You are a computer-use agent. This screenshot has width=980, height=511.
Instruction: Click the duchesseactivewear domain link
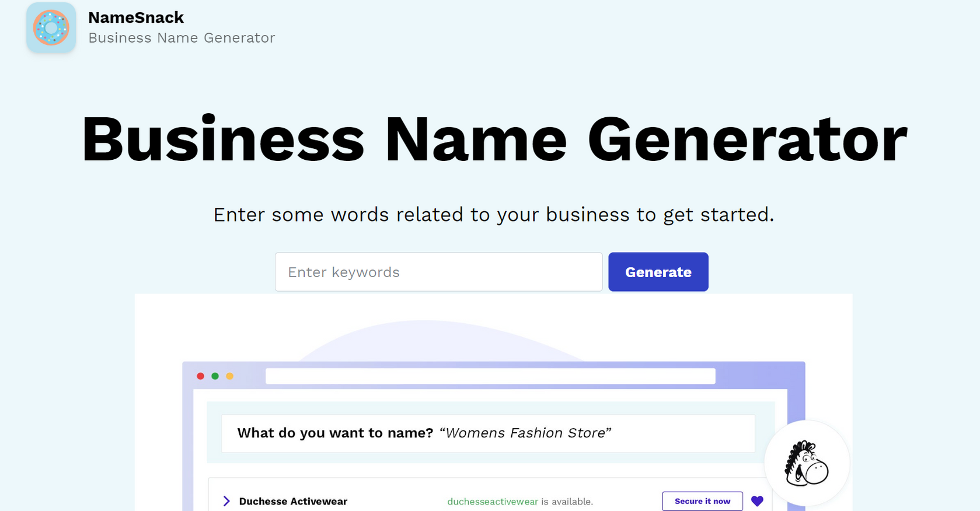(x=493, y=502)
